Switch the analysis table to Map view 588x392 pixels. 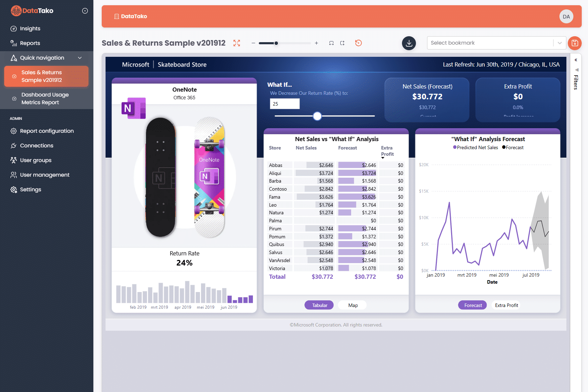point(352,305)
